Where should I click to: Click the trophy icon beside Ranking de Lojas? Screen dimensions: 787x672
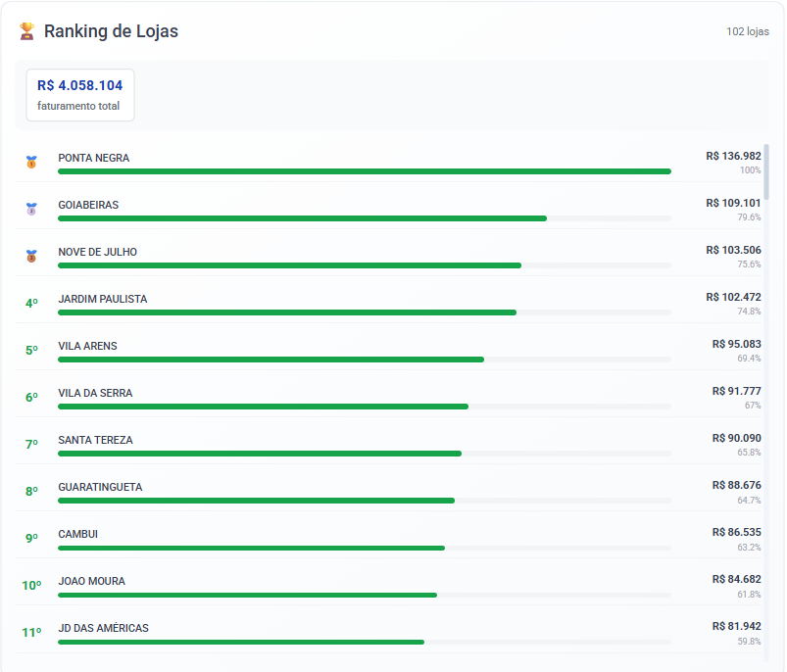(x=26, y=31)
